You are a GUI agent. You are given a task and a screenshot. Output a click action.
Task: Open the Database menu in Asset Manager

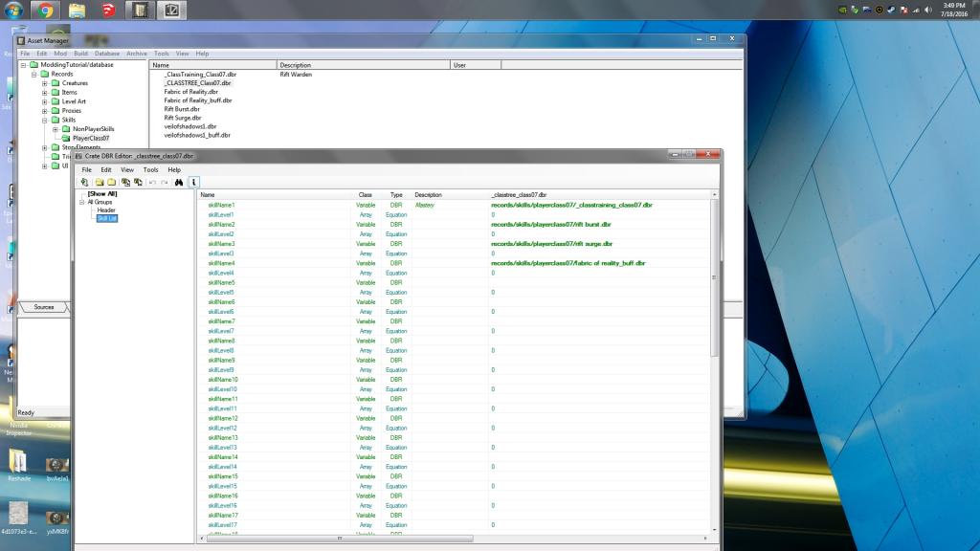click(x=106, y=54)
